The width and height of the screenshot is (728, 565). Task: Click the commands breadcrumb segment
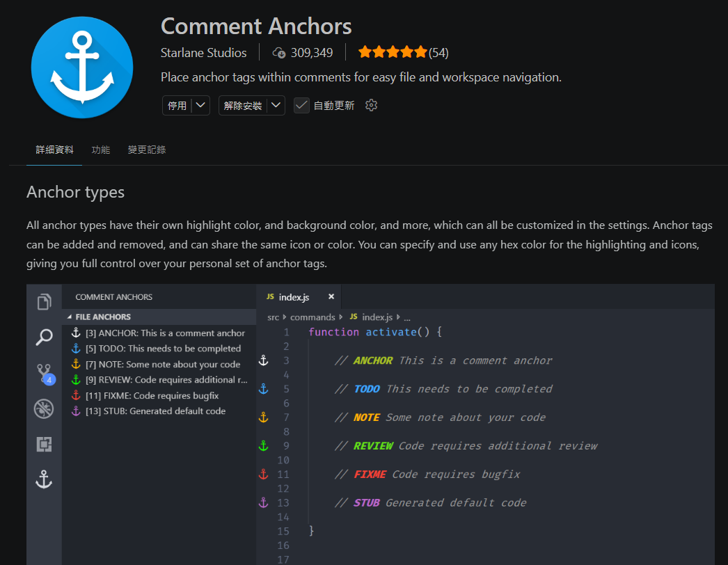[x=312, y=317]
